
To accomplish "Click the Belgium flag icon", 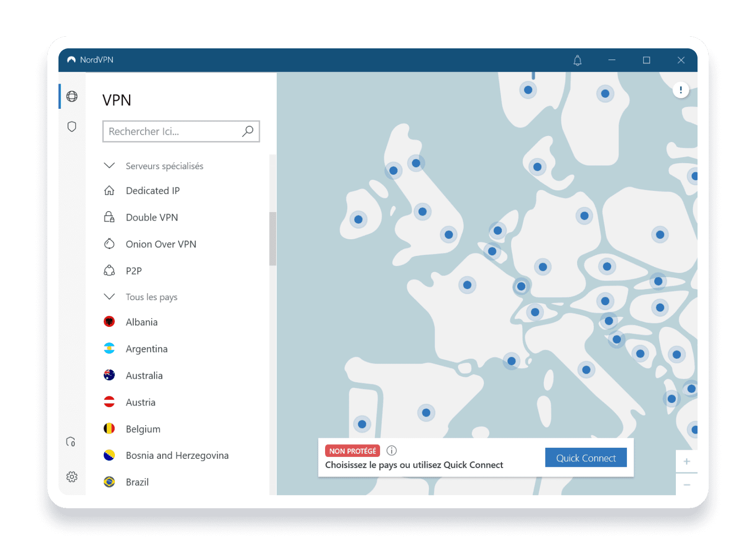I will coord(109,428).
